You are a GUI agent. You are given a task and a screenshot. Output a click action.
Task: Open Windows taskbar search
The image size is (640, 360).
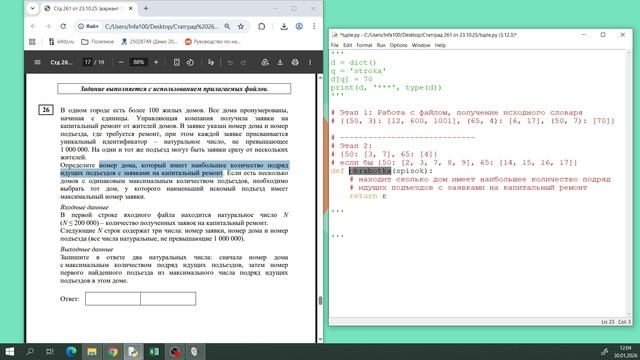tap(30, 351)
